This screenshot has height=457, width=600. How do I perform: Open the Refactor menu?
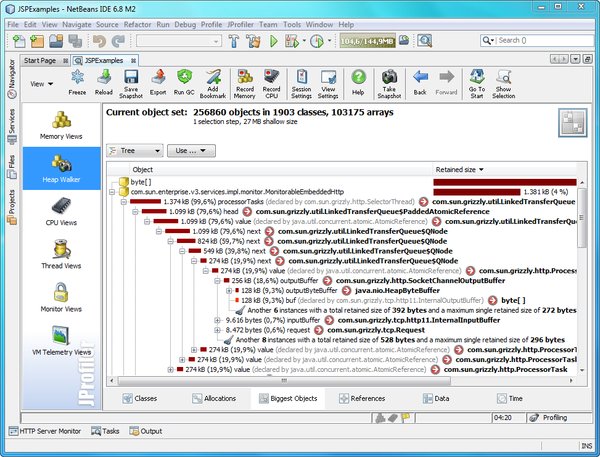137,24
